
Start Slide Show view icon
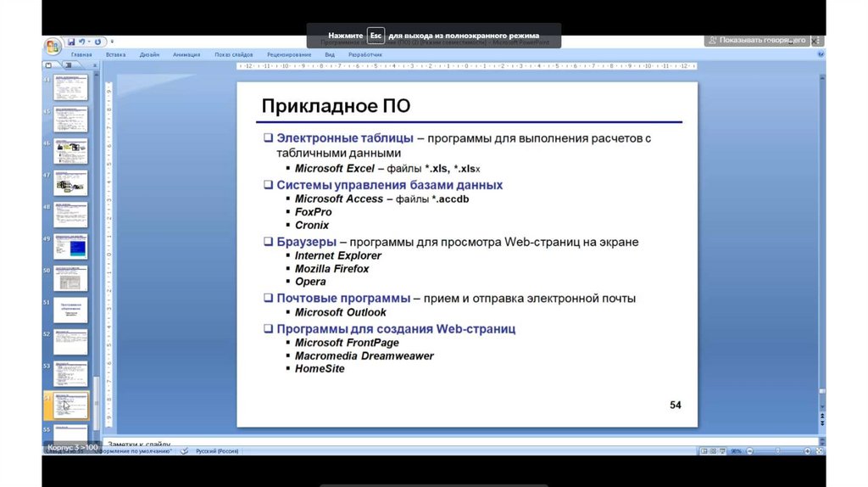pyautogui.click(x=722, y=451)
